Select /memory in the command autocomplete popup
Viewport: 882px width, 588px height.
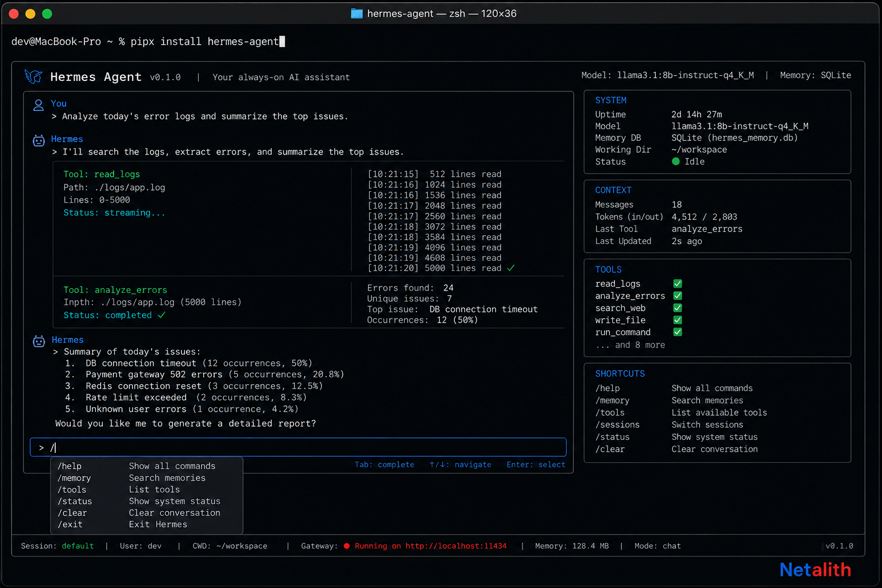[x=146, y=478]
